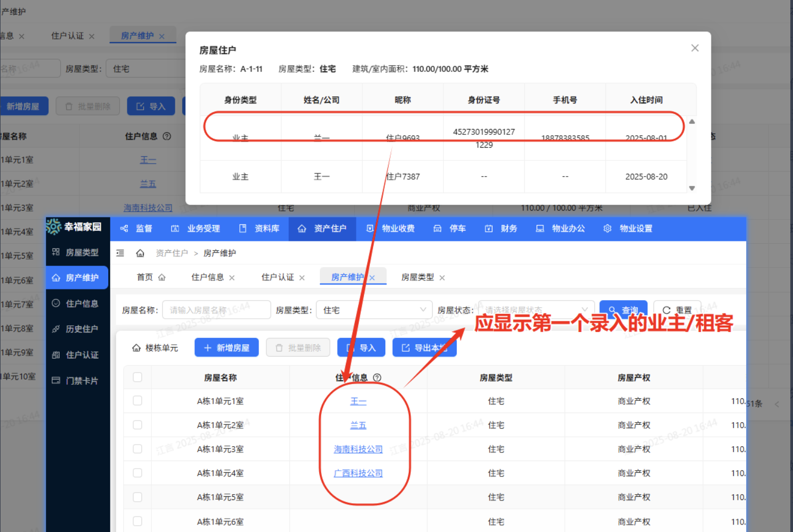Expand the 房屋类型 dropdown showing 住宅
Image resolution: width=793 pixels, height=532 pixels.
point(374,310)
